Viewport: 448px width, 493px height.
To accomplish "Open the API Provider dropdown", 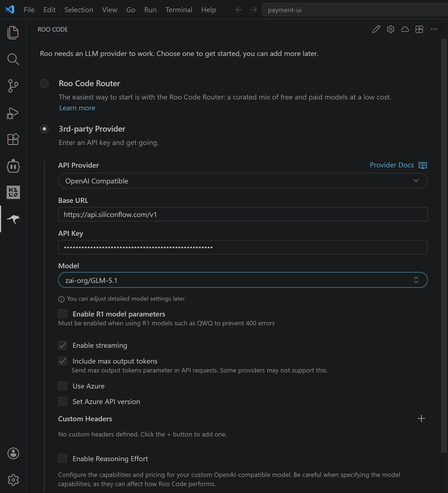I will [x=243, y=181].
